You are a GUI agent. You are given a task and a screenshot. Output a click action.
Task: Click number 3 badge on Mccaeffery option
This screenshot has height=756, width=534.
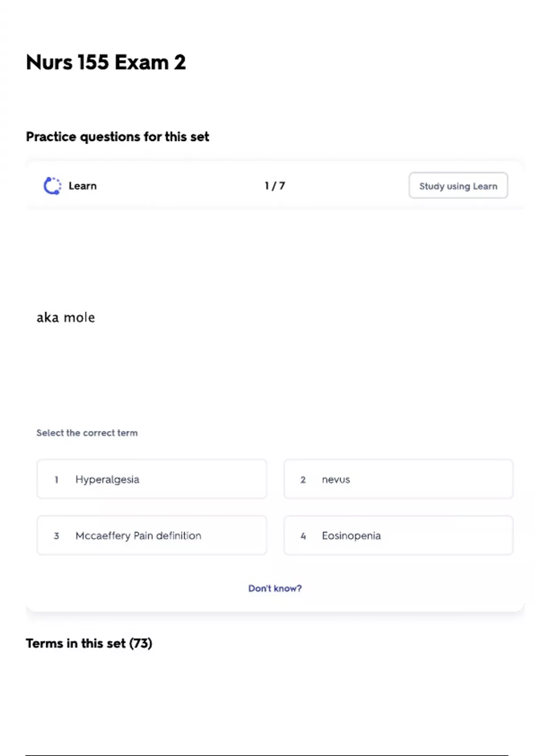coord(57,536)
